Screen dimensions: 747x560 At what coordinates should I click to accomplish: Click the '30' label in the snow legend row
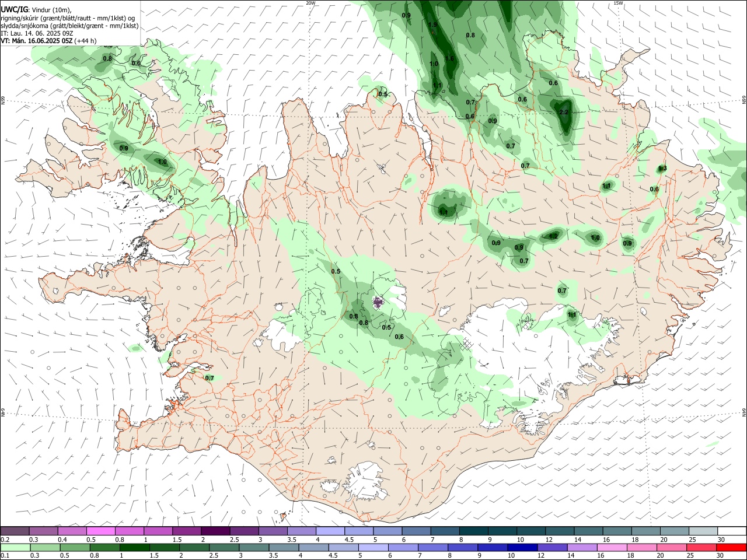(x=721, y=540)
